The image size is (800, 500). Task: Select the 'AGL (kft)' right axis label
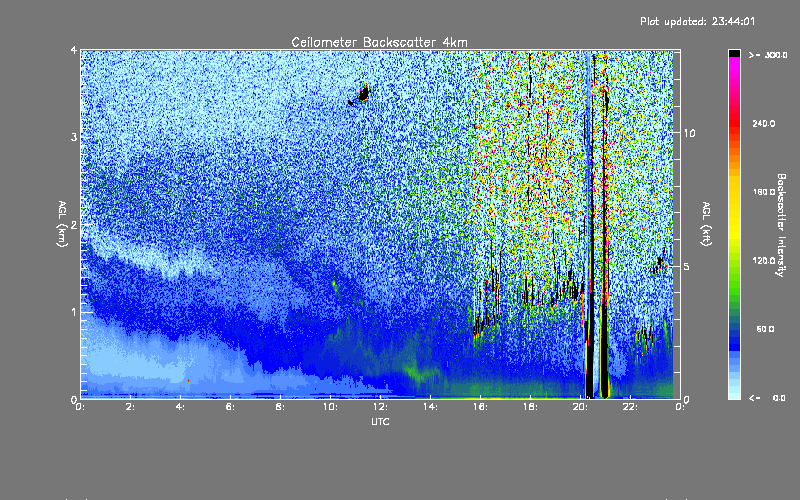pos(706,224)
